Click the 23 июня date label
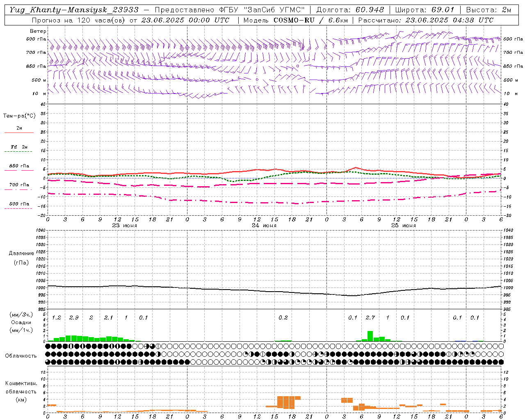Viewport: 525px width, 420px height. click(x=125, y=226)
